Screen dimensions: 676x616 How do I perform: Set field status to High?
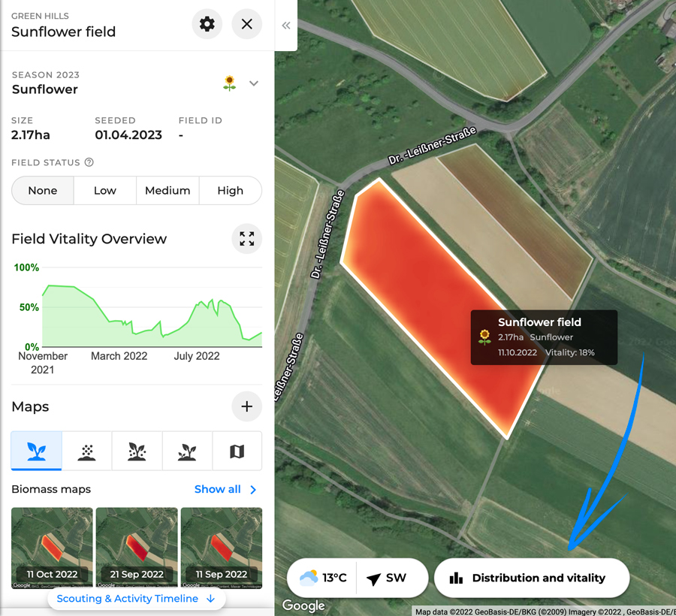(x=231, y=191)
